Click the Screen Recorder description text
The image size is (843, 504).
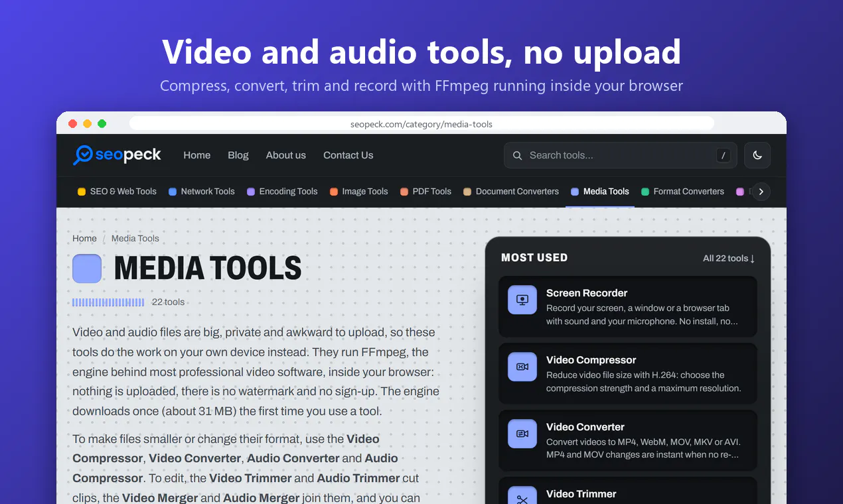pyautogui.click(x=642, y=315)
